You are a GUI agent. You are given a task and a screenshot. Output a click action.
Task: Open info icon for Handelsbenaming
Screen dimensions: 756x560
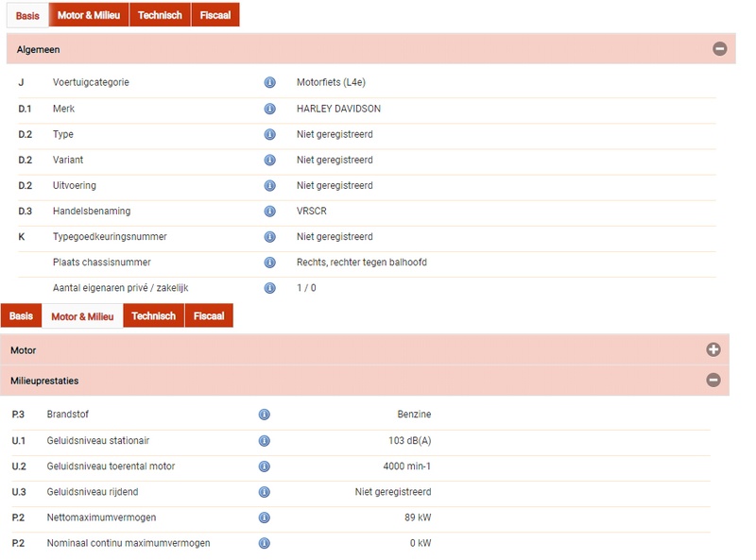269,212
